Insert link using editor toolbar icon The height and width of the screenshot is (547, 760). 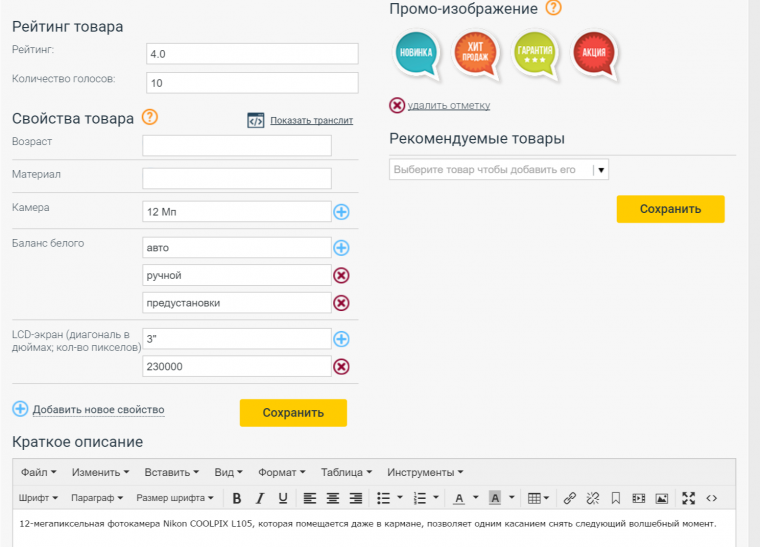(569, 498)
